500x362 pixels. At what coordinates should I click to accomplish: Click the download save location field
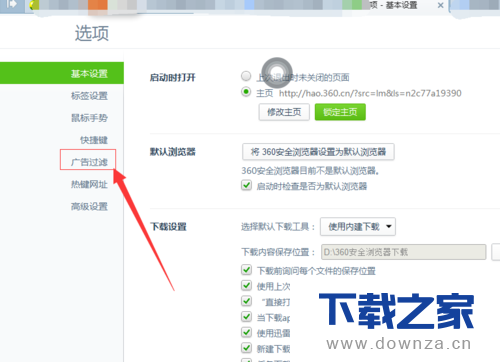pyautogui.click(x=403, y=252)
